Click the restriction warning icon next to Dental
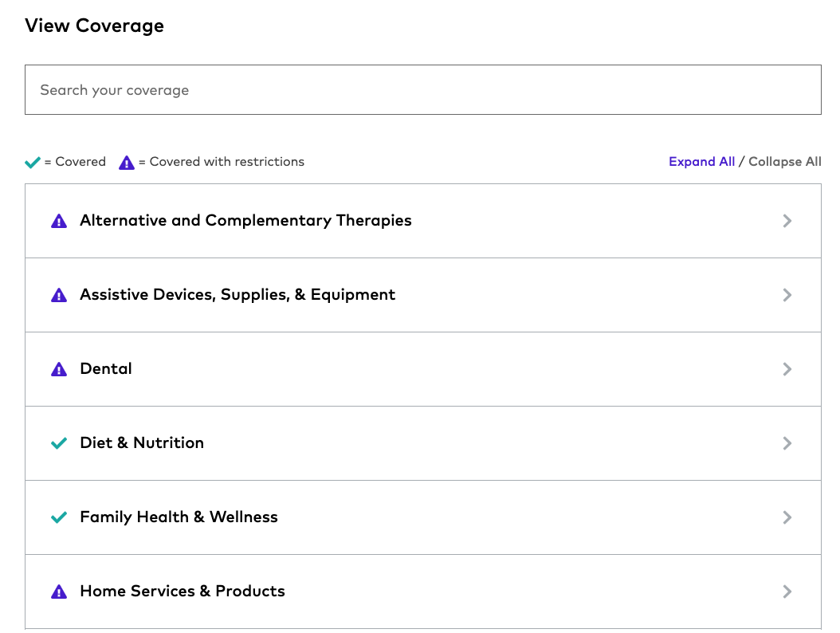The width and height of the screenshot is (840, 633). pyautogui.click(x=58, y=369)
